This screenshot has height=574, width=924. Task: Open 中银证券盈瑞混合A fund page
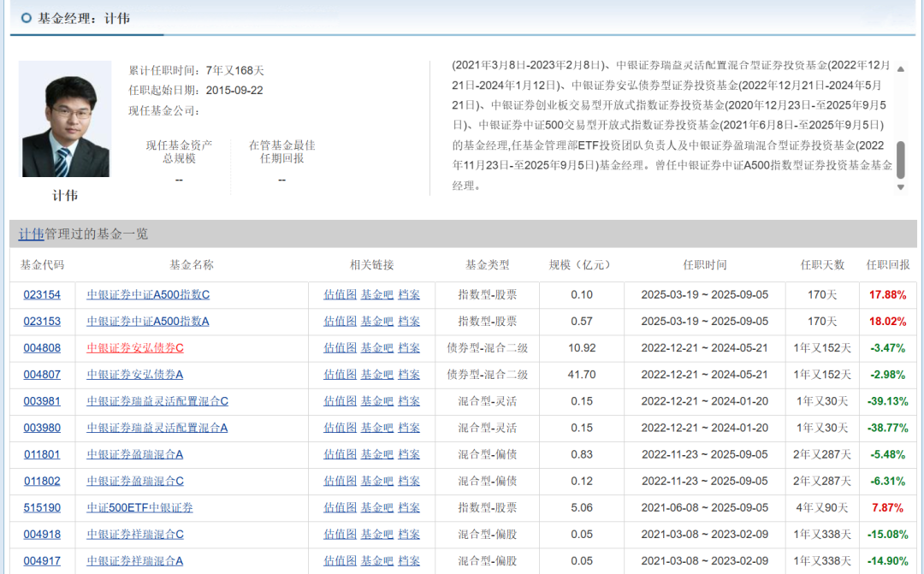(135, 454)
